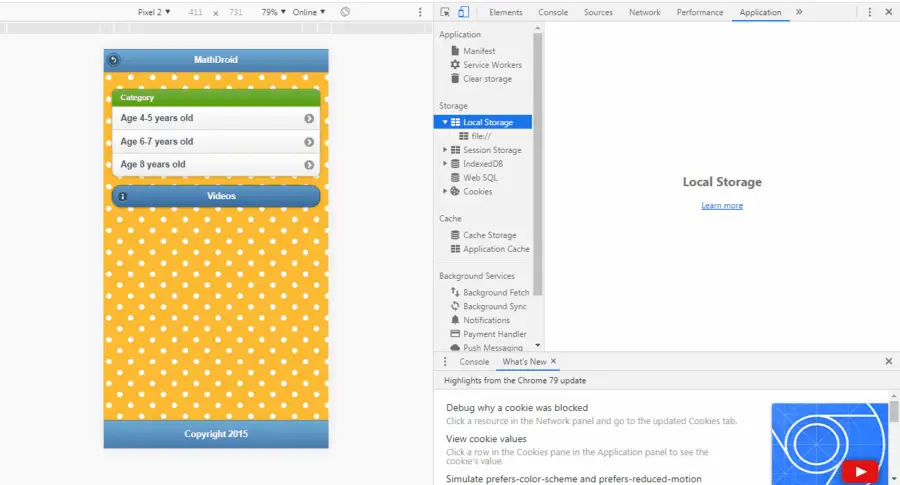Switch to the Sources tab
This screenshot has width=900, height=485.
[598, 12]
